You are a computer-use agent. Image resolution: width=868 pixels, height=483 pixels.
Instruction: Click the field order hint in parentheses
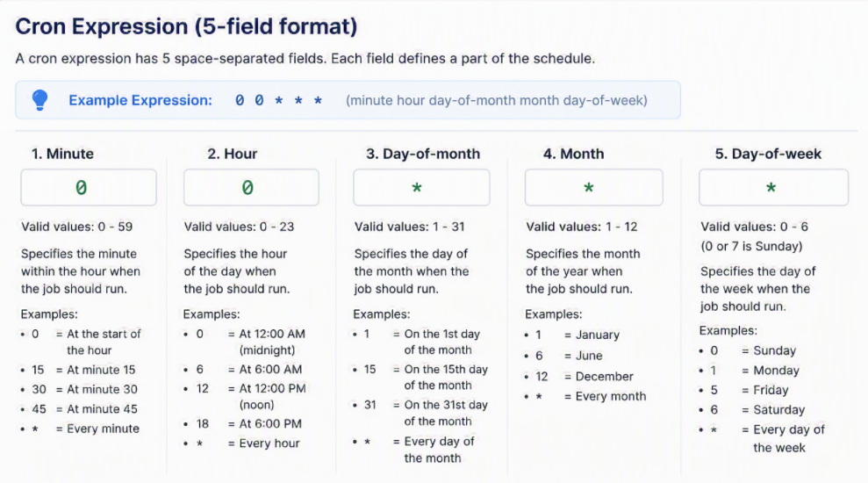point(497,100)
